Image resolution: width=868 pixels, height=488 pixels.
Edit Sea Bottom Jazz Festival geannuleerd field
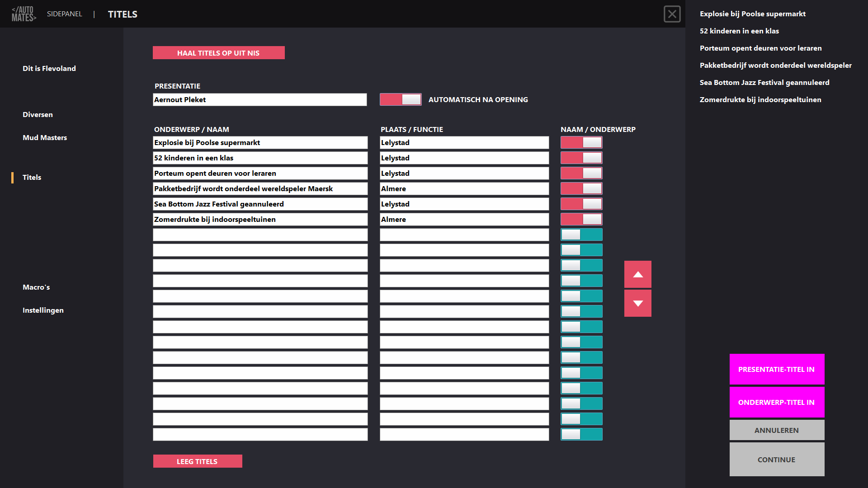[260, 204]
